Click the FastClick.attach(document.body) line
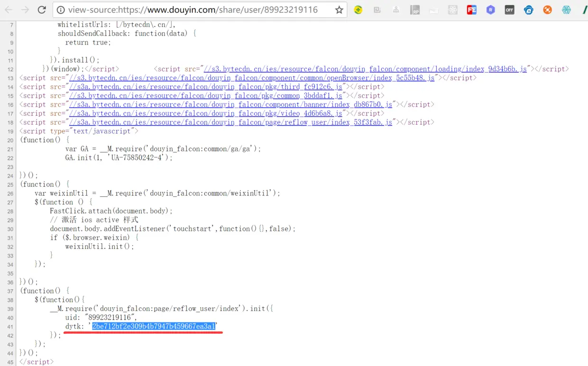Screen dimensions: 588x366 coord(111,211)
